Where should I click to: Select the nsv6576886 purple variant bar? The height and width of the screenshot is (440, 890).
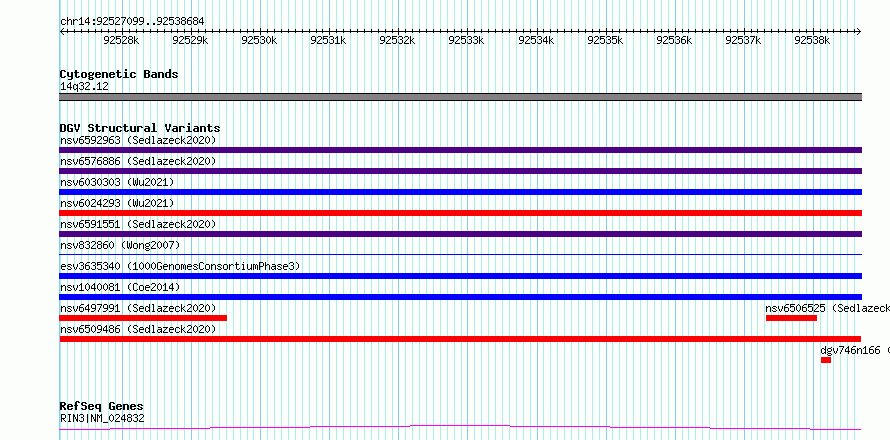pyautogui.click(x=460, y=171)
